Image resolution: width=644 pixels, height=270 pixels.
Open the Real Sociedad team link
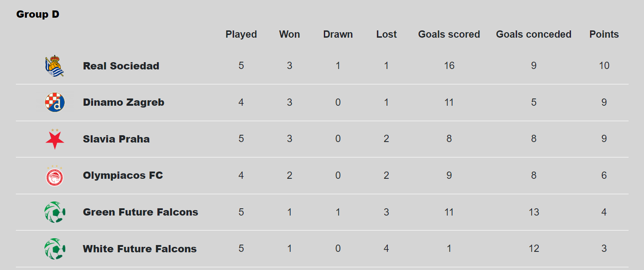[121, 66]
